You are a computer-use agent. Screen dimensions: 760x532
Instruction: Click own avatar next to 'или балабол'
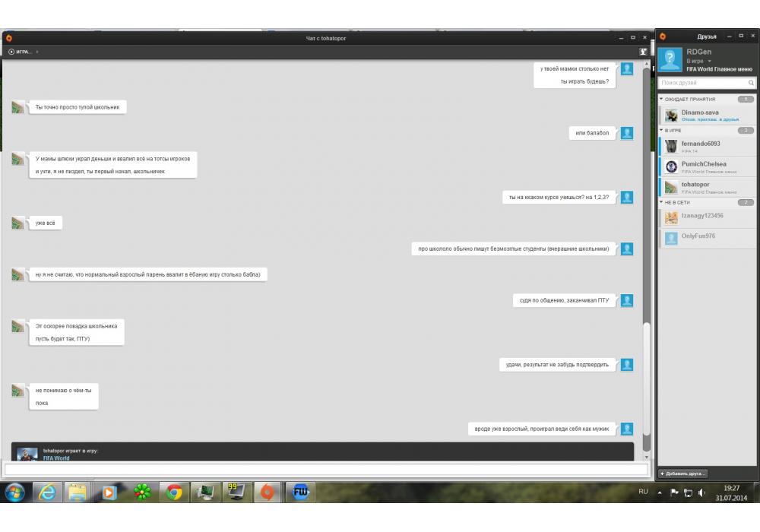coord(627,133)
